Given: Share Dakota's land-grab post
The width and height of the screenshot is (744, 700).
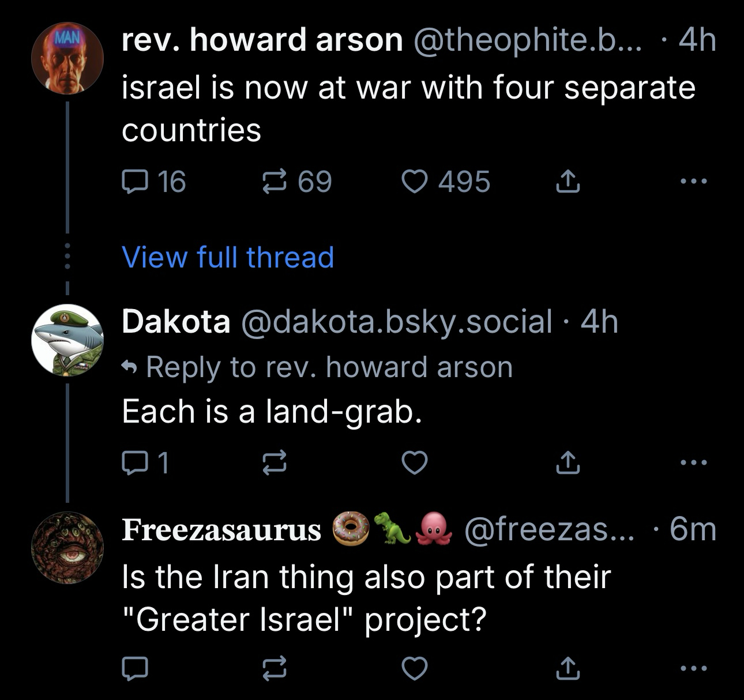Looking at the screenshot, I should pyautogui.click(x=566, y=462).
